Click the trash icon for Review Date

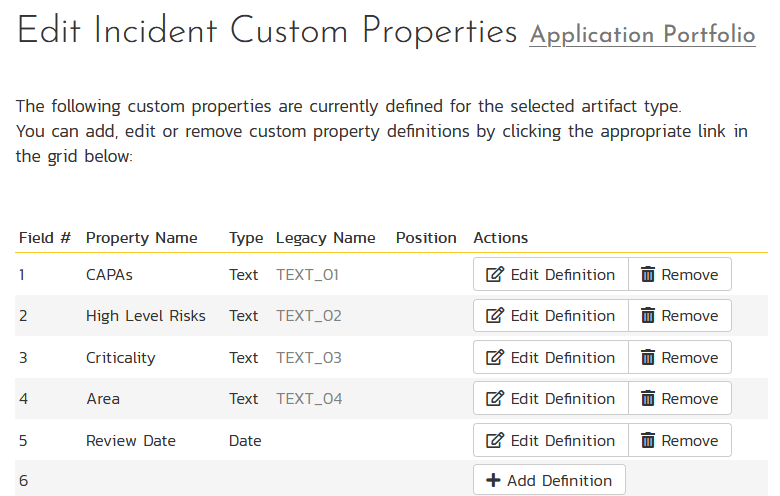(x=648, y=441)
